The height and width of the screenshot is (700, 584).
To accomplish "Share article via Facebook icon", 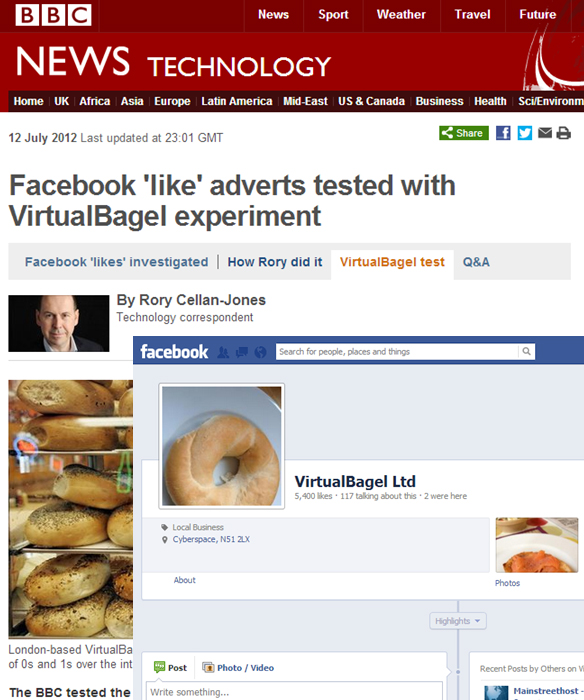I will click(503, 133).
